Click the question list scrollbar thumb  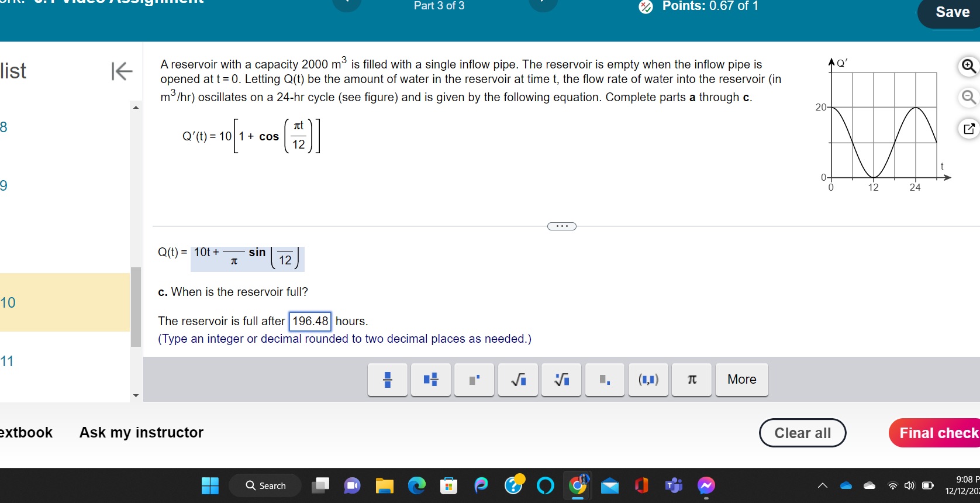pos(136,307)
